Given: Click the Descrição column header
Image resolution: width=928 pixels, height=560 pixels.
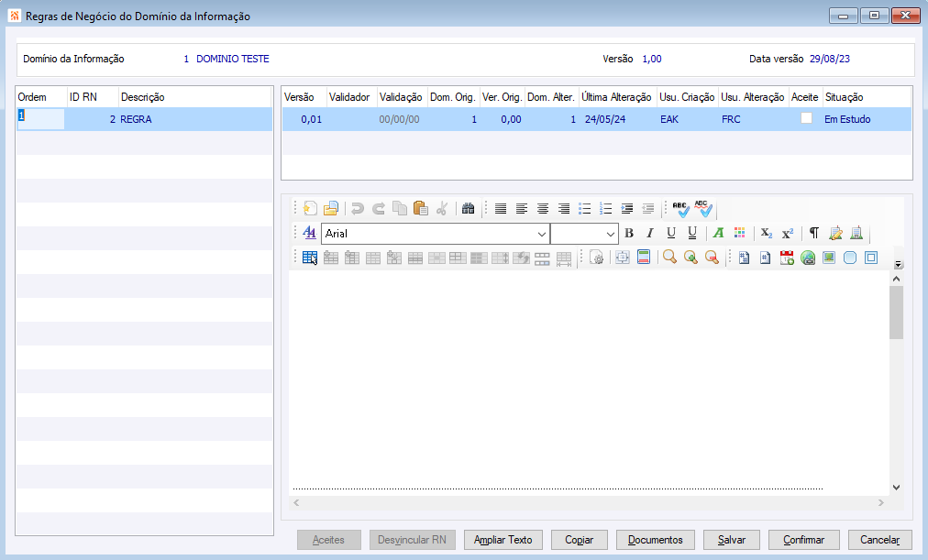Looking at the screenshot, I should point(195,97).
